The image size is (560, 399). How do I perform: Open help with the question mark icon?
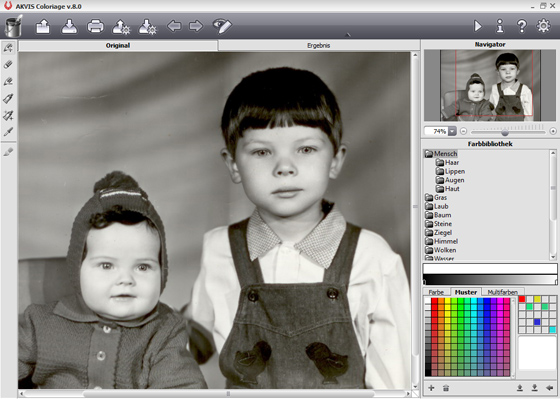pos(521,26)
